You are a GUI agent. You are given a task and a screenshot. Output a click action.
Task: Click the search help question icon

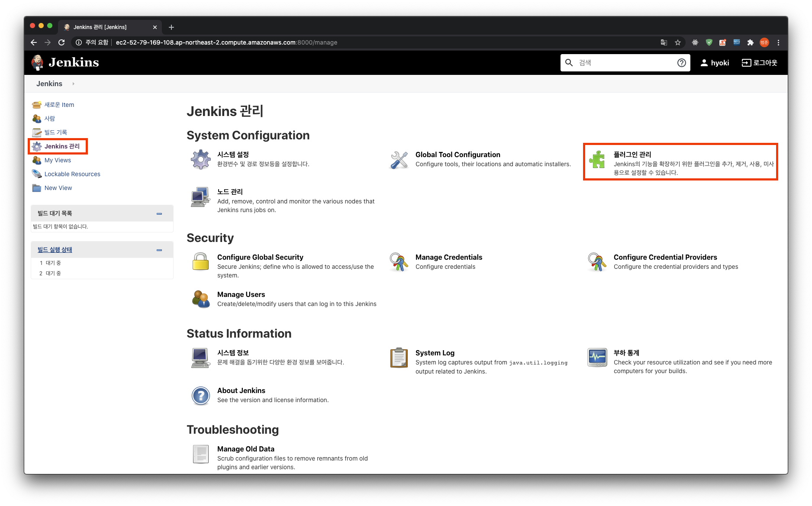point(682,63)
